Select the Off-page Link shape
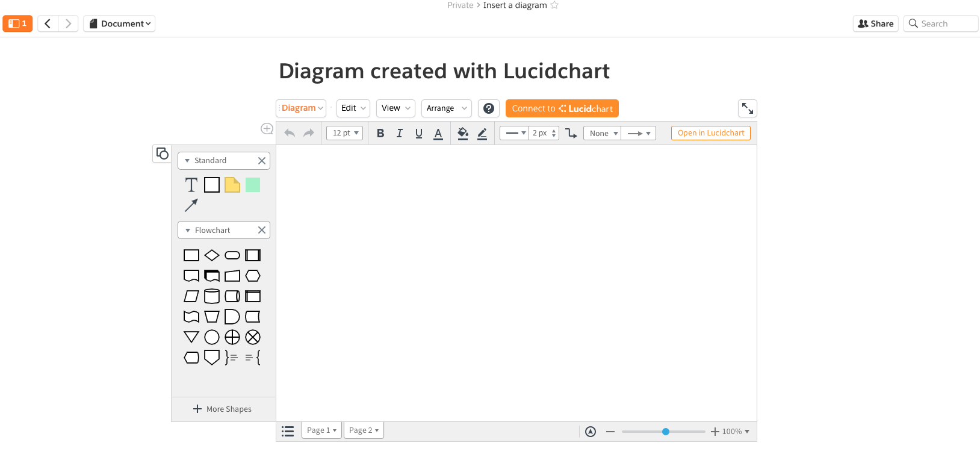This screenshot has width=980, height=475. click(212, 358)
